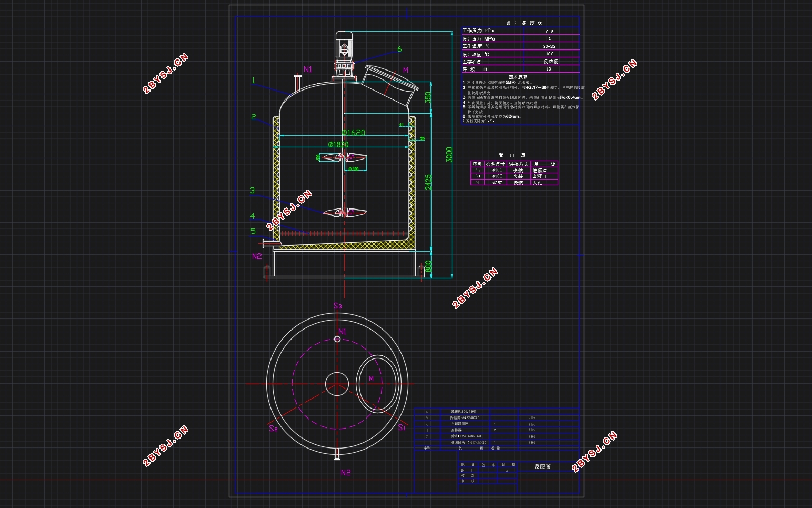Select the φ1820 diameter dimension
Viewport: 812px width, 508px height.
(x=338, y=144)
